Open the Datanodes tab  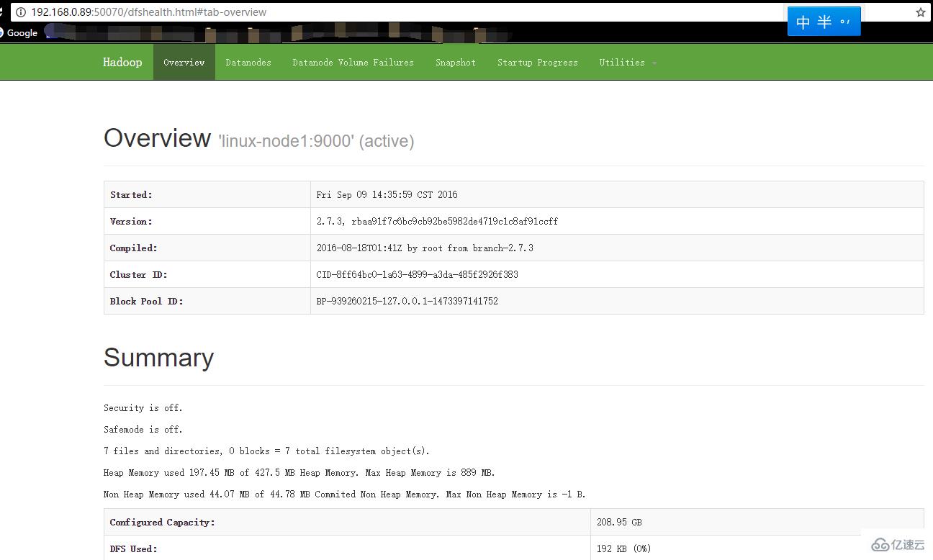point(248,63)
